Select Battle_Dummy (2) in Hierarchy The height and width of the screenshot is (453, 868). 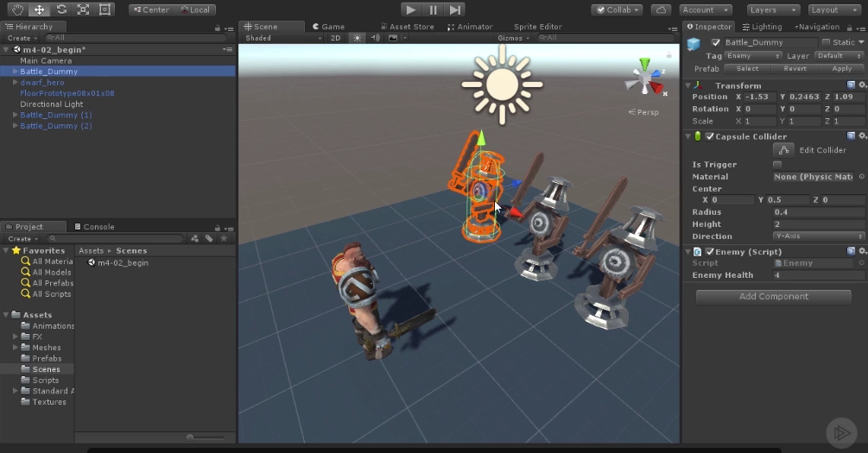56,126
